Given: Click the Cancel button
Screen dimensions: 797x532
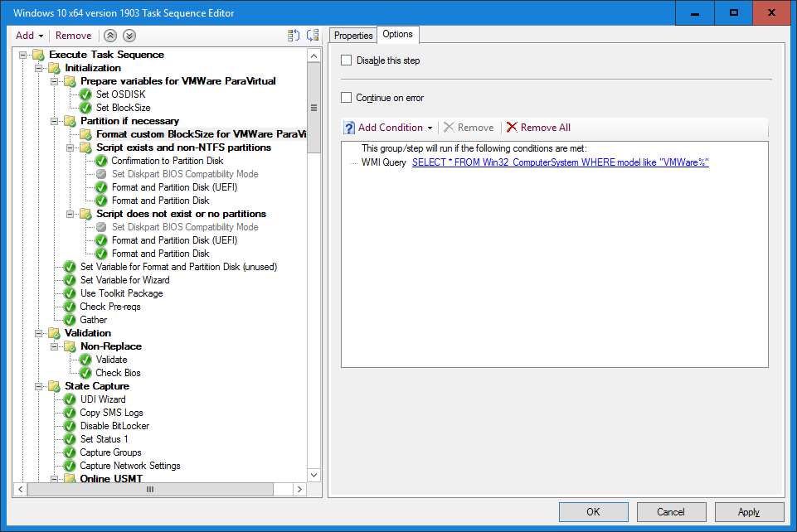Looking at the screenshot, I should (671, 511).
